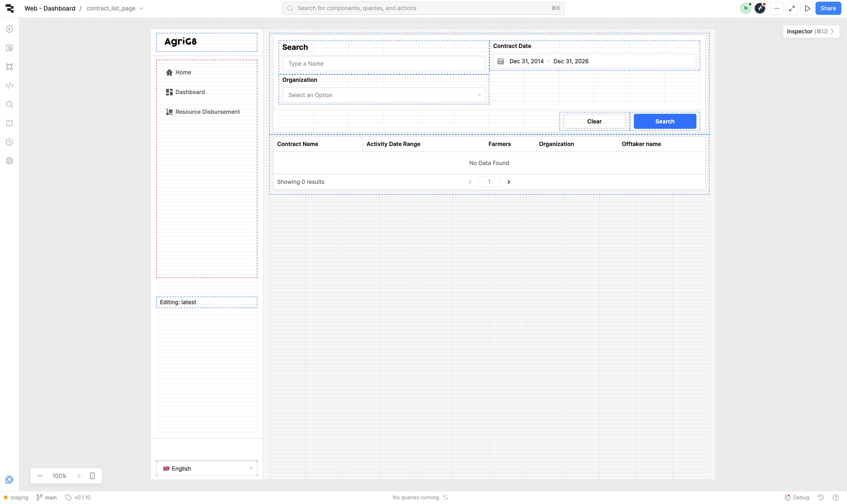The height and width of the screenshot is (504, 847).
Task: Click the Preview play icon
Action: coord(807,8)
